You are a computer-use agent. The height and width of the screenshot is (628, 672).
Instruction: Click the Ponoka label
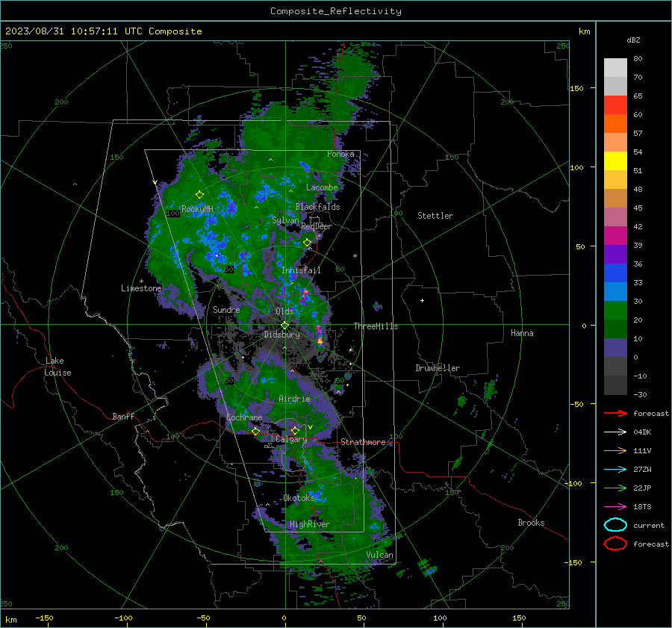pos(340,155)
